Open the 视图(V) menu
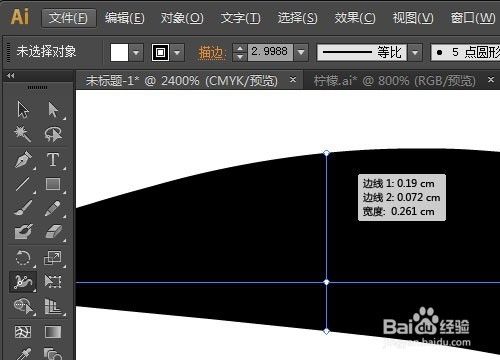500x360 pixels. click(413, 18)
